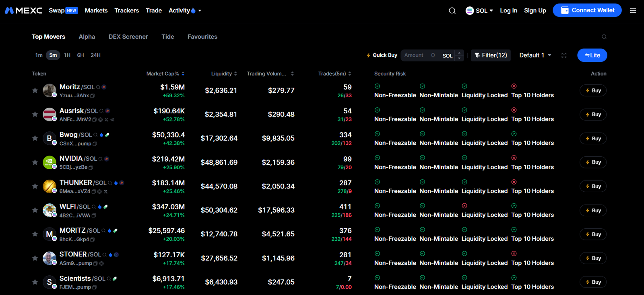The height and width of the screenshot is (295, 644).
Task: Favorite the Moritz token with star icon
Action: click(35, 90)
